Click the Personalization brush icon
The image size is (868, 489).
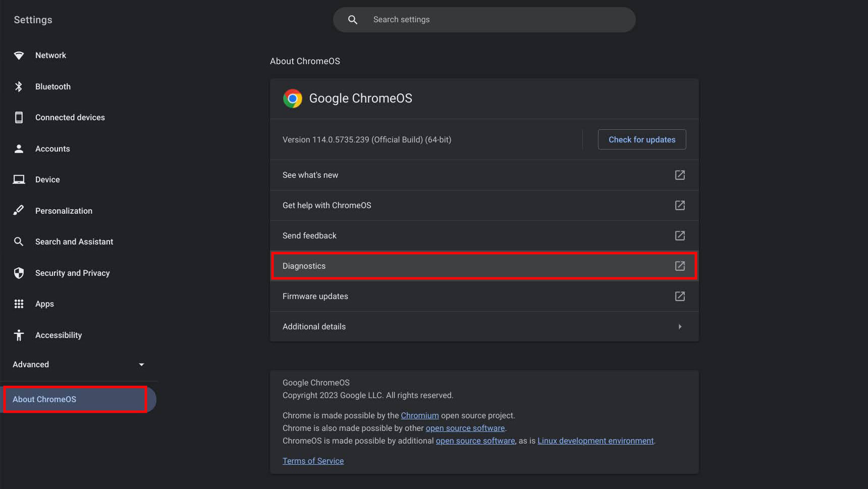[19, 211]
